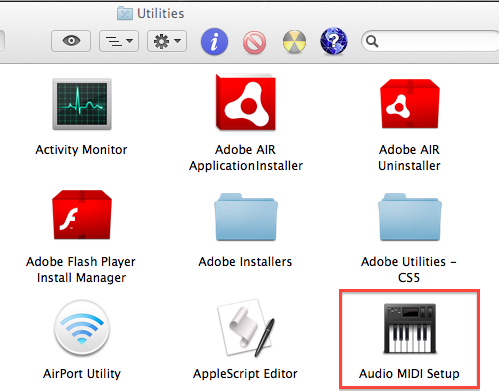Screen dimensions: 499x392
Task: Open the Adobe Utilities - CS5 folder
Action: click(x=410, y=217)
